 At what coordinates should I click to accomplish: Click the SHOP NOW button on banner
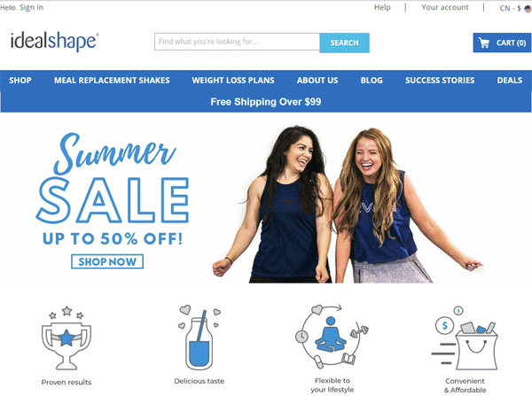click(107, 261)
